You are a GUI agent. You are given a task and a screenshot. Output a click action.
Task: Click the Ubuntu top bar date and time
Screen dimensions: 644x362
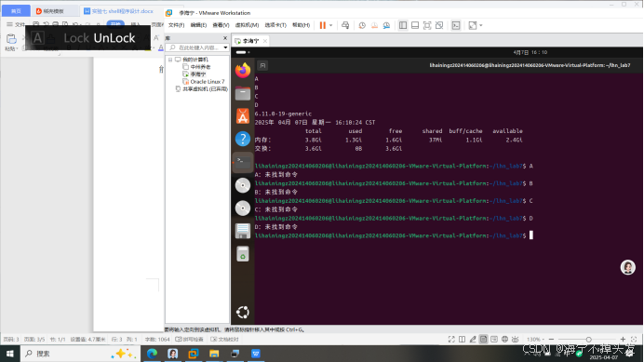[x=530, y=53]
